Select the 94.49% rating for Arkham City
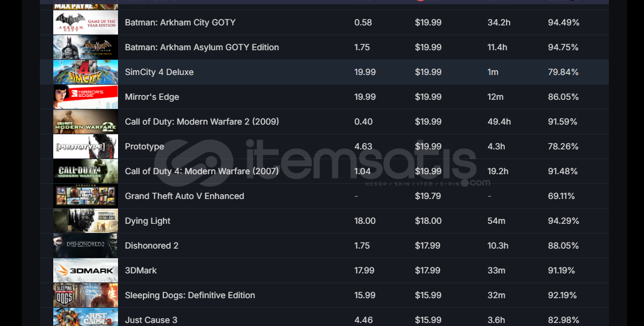The height and width of the screenshot is (326, 644). 563,22
